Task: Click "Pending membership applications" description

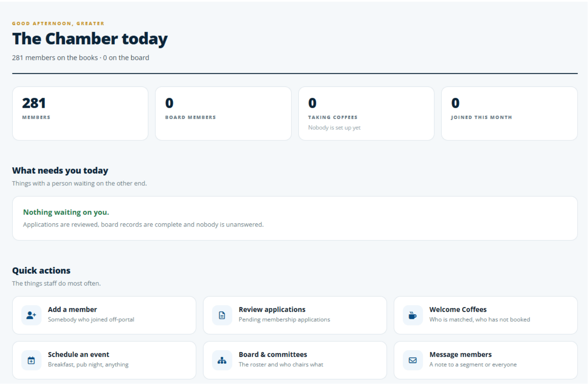Action: (284, 320)
